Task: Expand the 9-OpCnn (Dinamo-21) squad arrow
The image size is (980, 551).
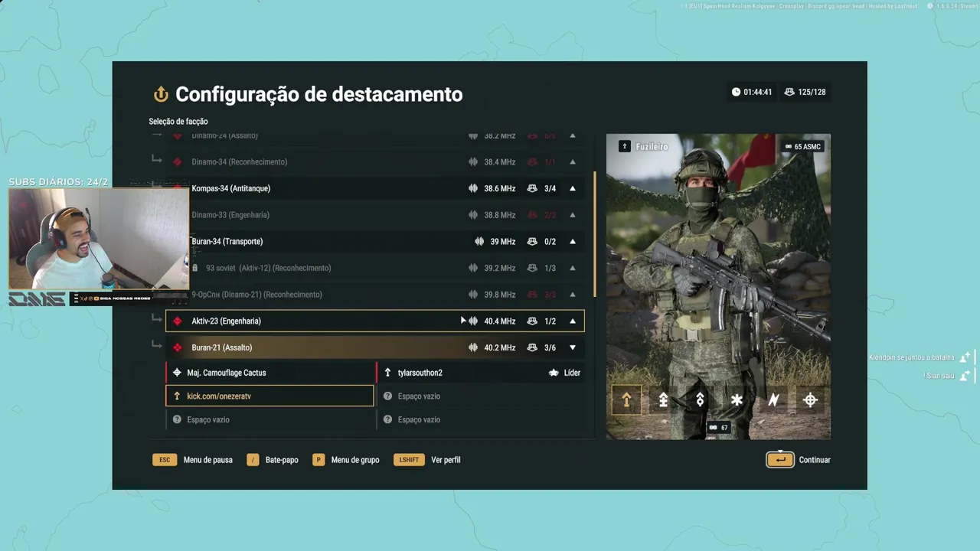Action: (x=573, y=295)
